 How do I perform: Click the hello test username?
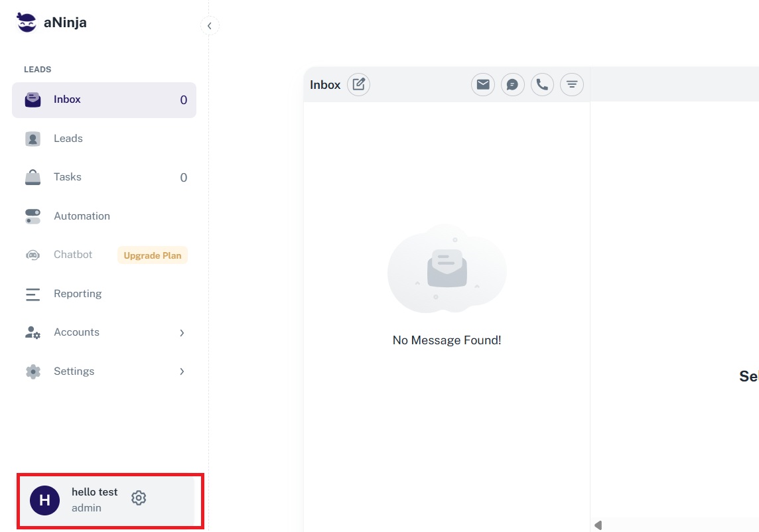(x=94, y=492)
